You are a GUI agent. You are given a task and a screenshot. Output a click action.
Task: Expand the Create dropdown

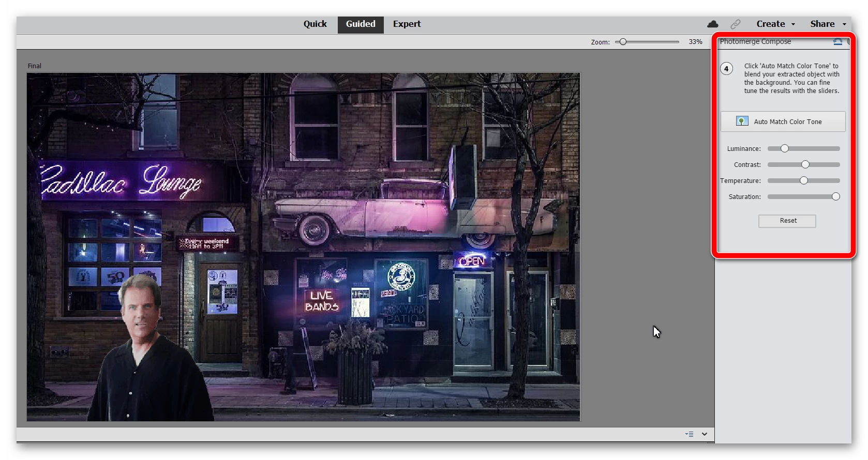point(775,24)
